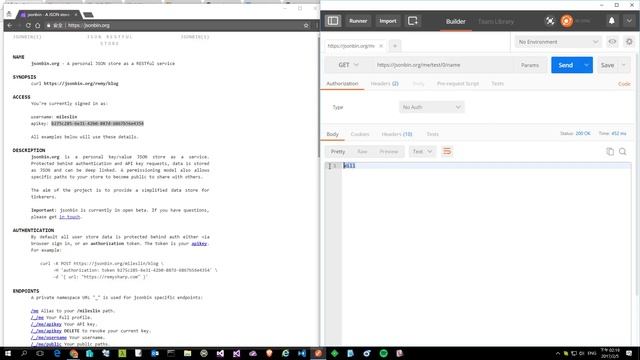640x360 pixels.
Task: Open the environment quick look eye icon
Action: click(612, 42)
